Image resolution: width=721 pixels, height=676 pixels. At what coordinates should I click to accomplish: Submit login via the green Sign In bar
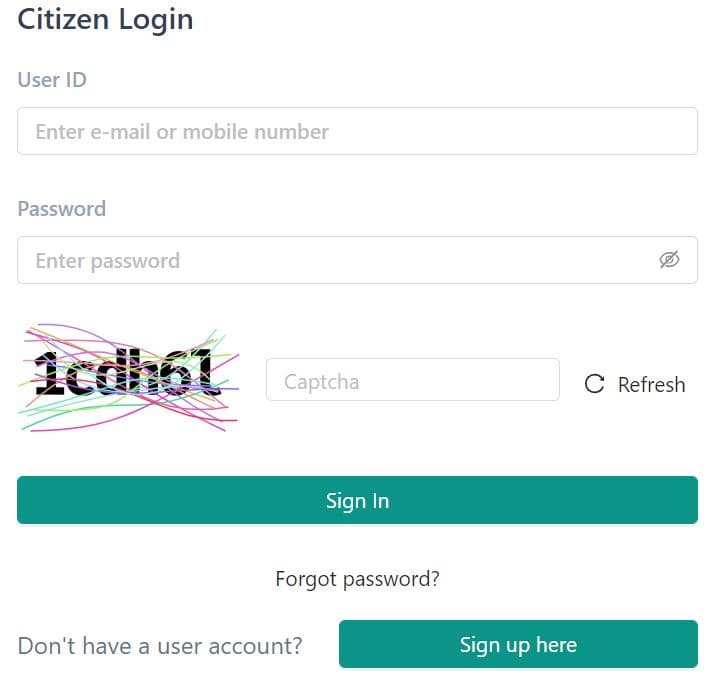357,500
